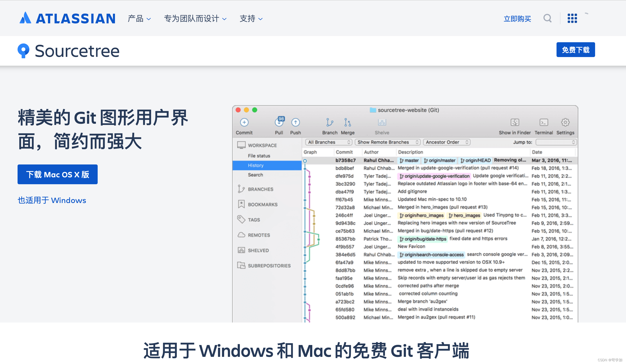Expand the 支持 menu

coord(251,19)
